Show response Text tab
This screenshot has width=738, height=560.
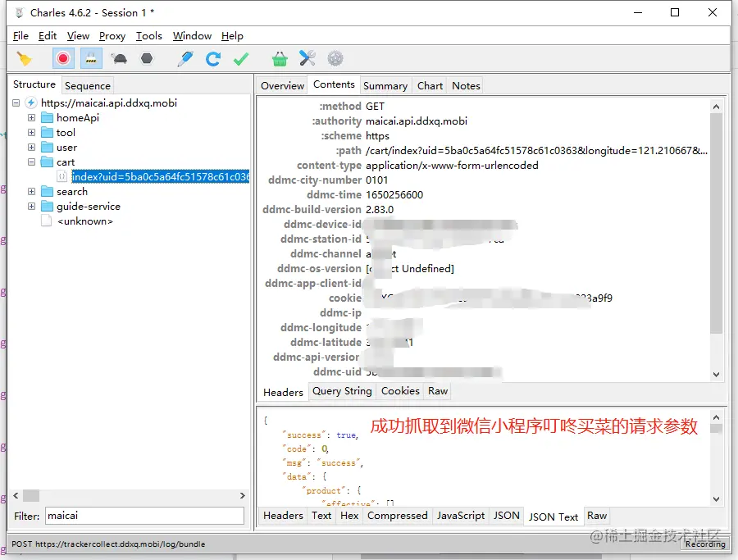[321, 516]
